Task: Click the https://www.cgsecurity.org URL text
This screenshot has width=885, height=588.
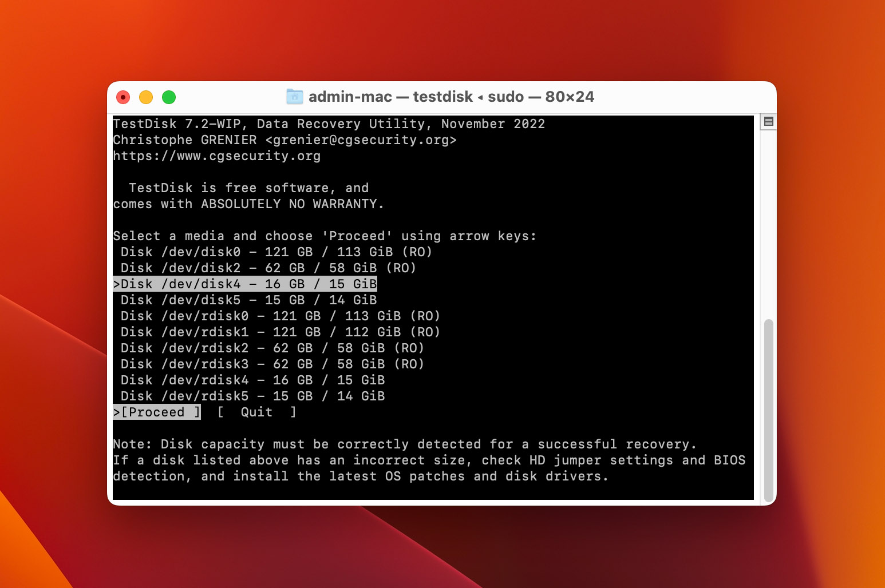Action: click(x=217, y=156)
